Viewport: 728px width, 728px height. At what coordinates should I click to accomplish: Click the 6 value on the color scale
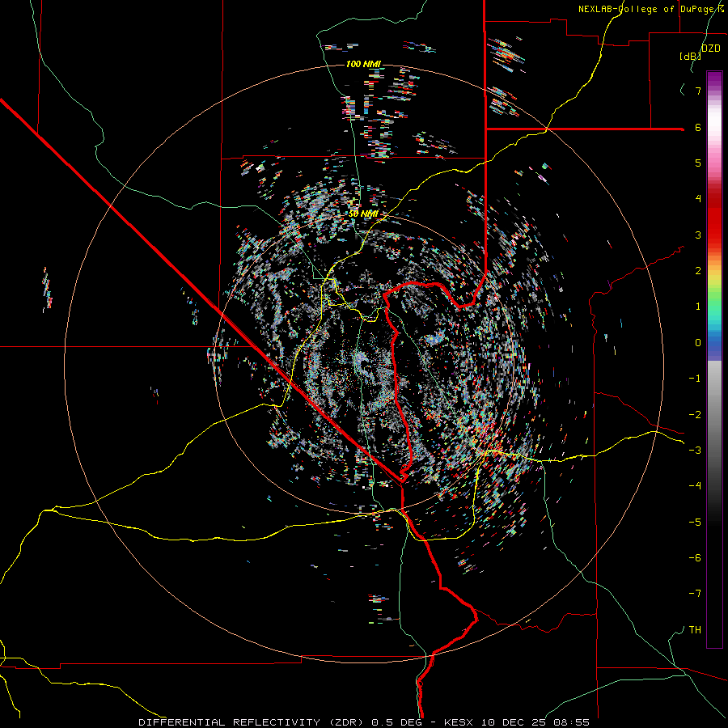click(x=698, y=127)
